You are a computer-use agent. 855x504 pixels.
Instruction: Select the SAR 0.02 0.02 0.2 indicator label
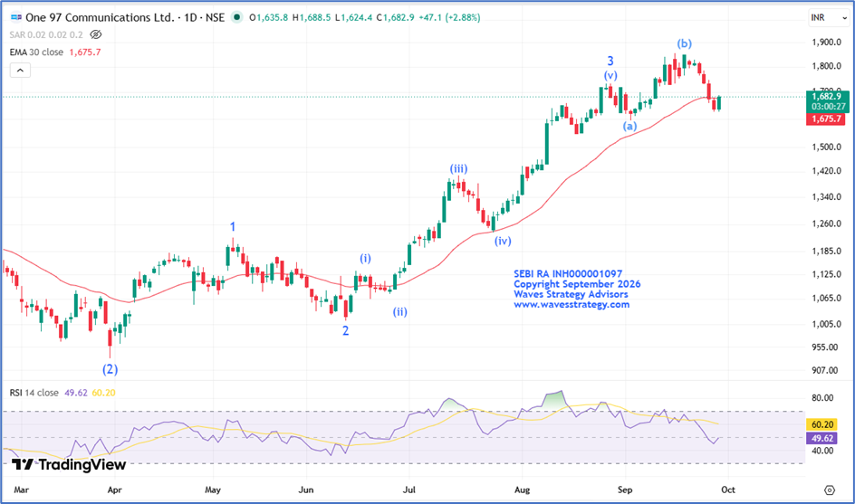(x=46, y=35)
